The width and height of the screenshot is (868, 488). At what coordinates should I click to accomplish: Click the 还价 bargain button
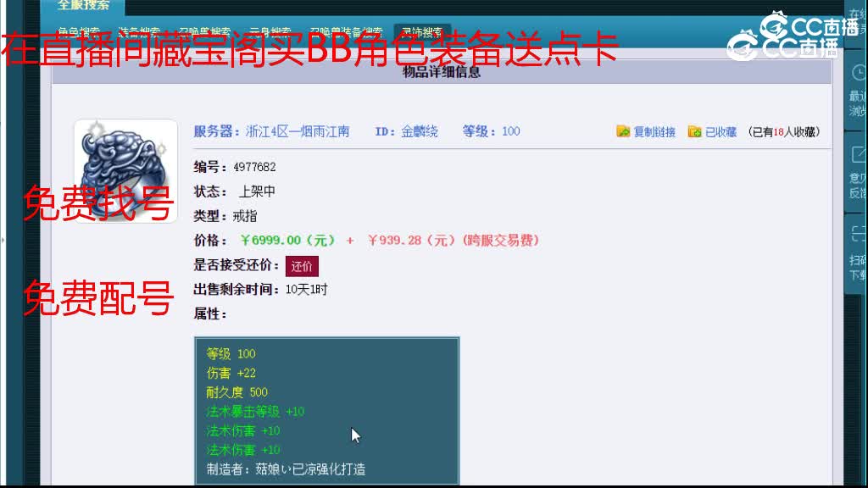click(x=302, y=264)
